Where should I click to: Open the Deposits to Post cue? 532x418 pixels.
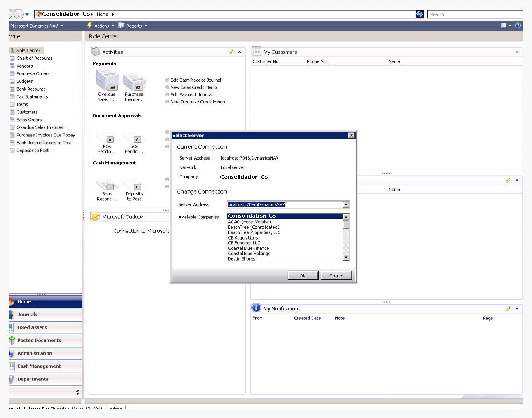(x=134, y=185)
